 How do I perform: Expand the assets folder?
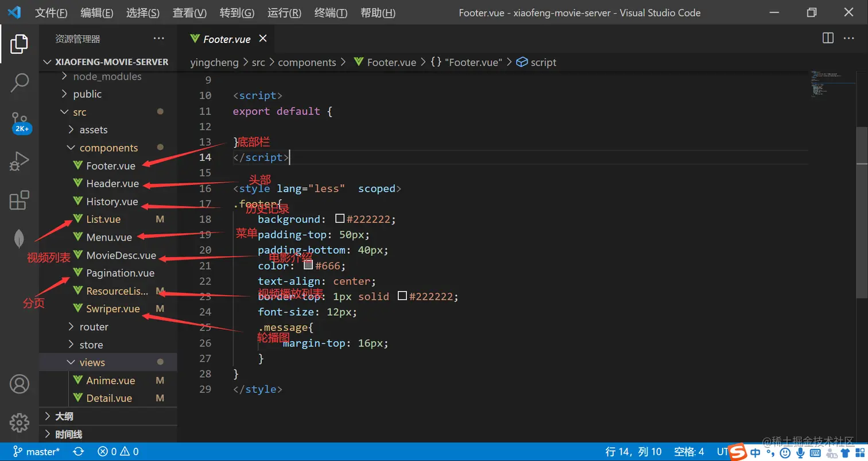pyautogui.click(x=108, y=130)
